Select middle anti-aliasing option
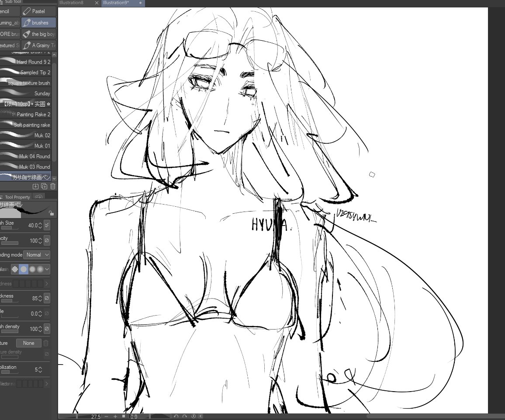 (32, 269)
